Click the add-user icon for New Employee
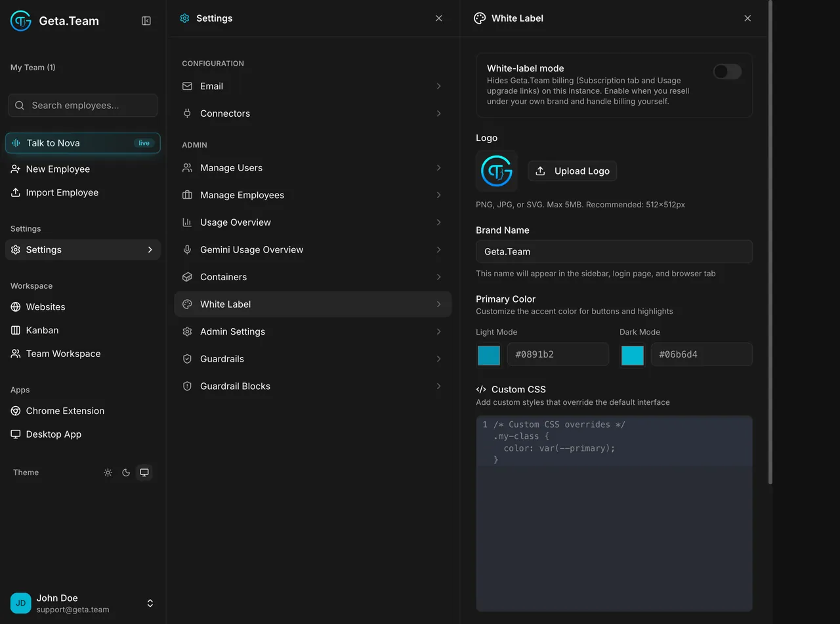 [x=16, y=169]
